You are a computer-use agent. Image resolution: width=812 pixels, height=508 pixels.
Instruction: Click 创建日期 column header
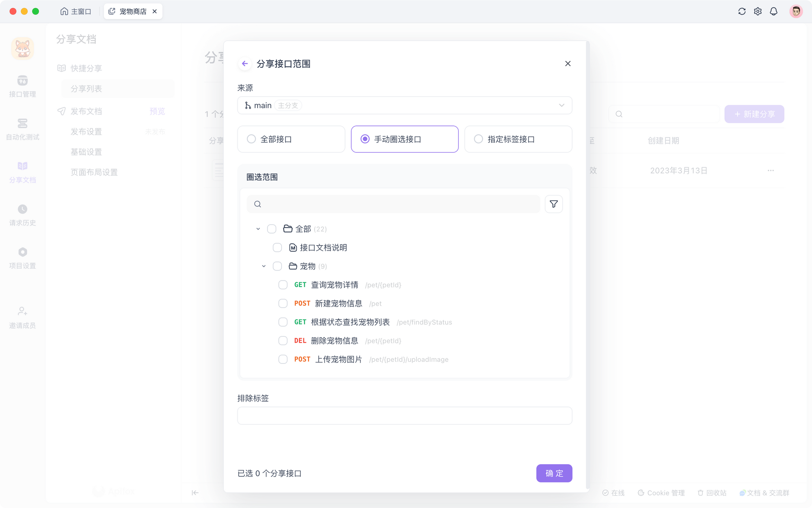pyautogui.click(x=663, y=141)
